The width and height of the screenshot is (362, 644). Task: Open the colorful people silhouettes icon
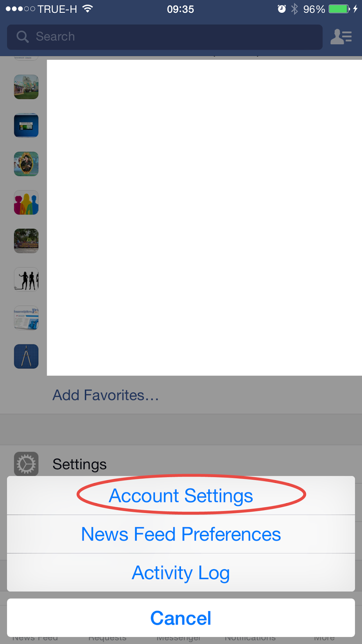point(26,202)
